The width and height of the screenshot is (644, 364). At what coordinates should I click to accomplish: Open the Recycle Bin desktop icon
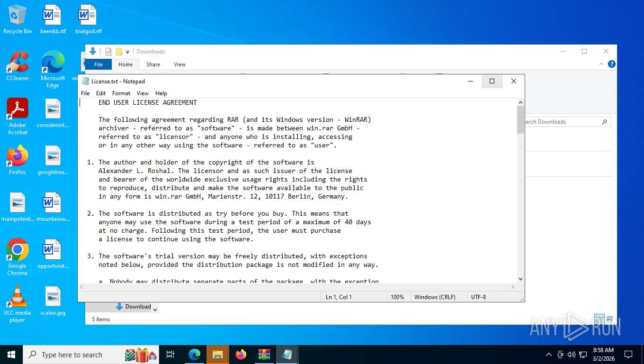pos(18,19)
